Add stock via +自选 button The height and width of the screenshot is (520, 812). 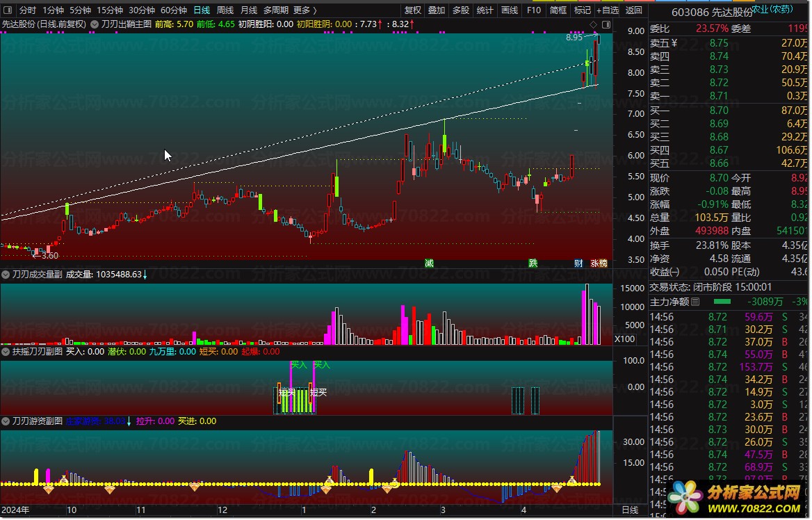[x=608, y=10]
